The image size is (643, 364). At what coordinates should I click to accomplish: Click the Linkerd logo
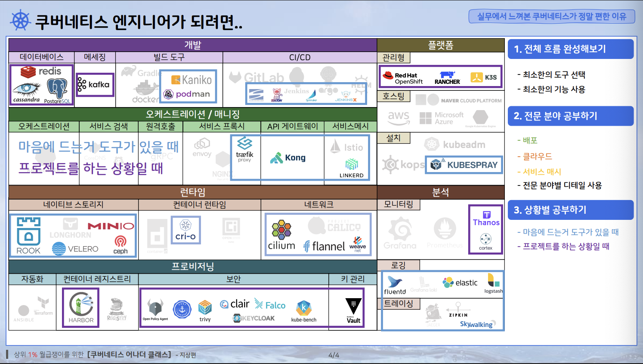pyautogui.click(x=352, y=168)
